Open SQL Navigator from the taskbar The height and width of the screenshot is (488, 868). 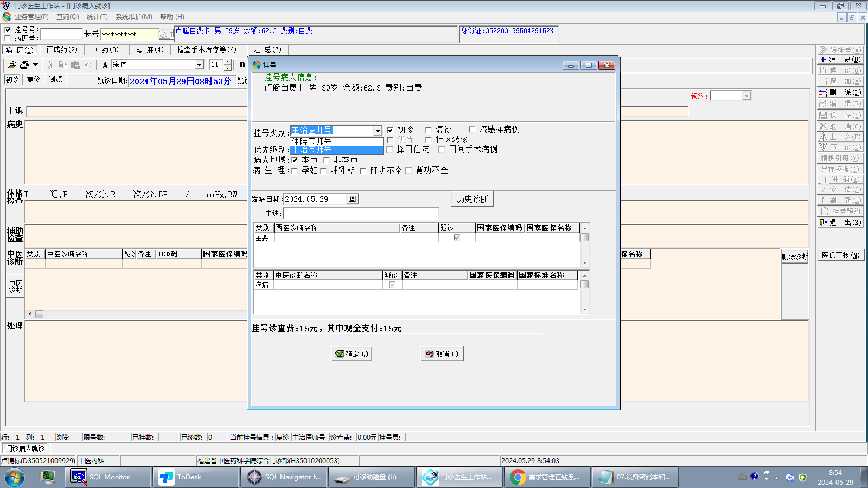pyautogui.click(x=284, y=477)
